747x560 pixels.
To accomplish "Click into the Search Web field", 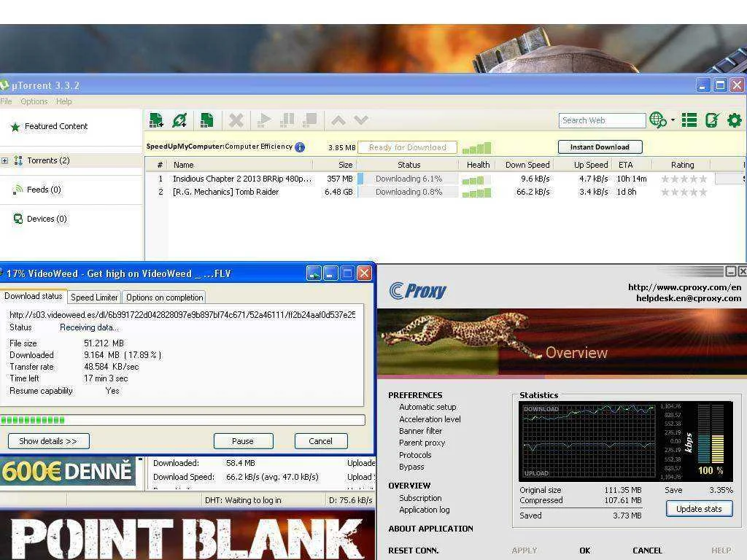I will tap(602, 120).
